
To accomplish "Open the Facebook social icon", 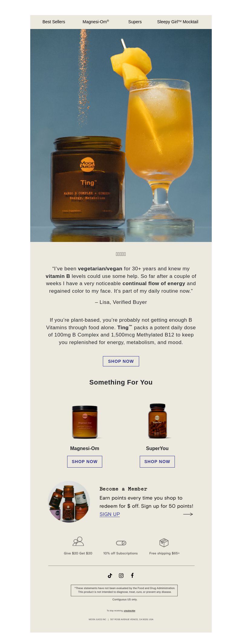I will tap(132, 575).
